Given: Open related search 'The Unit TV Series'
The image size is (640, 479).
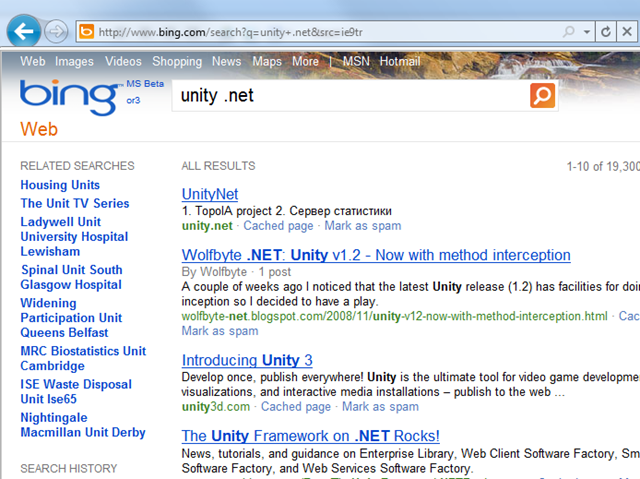Looking at the screenshot, I should point(75,203).
